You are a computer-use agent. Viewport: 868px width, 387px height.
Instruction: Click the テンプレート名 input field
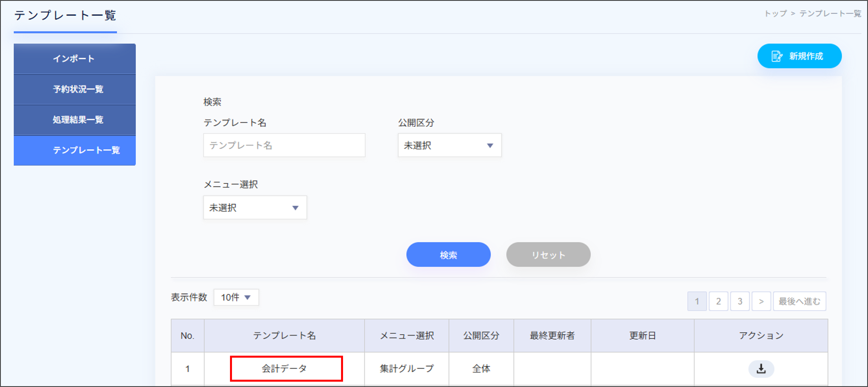point(284,145)
